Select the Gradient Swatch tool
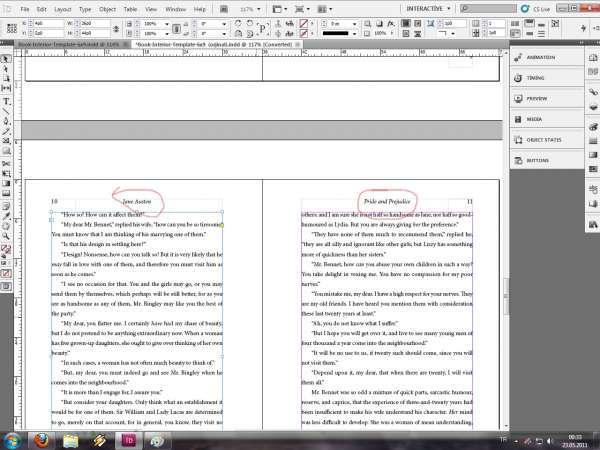This screenshot has height=450, width=600. 6,183
